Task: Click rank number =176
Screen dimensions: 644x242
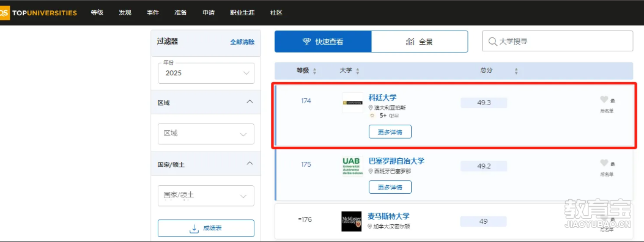Action: 305,219
